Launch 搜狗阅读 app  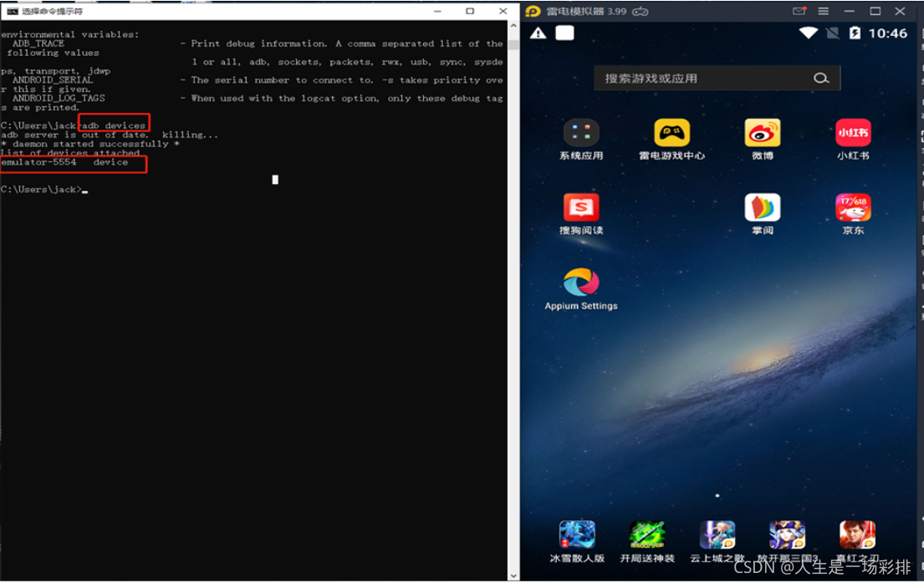[581, 207]
